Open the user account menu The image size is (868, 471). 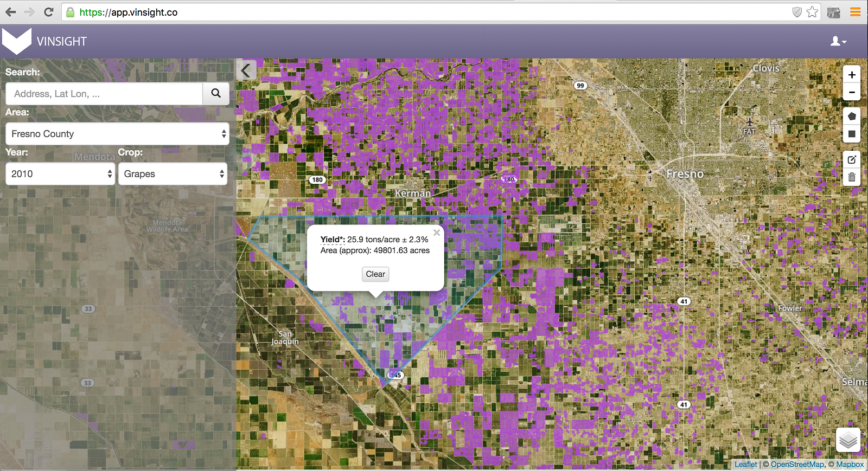(838, 41)
